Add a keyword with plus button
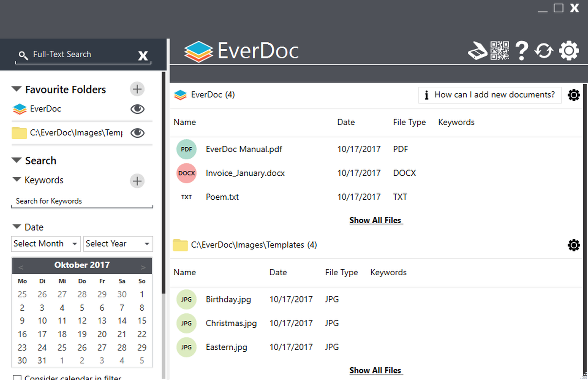Viewport: 588px width, 380px height. coord(137,181)
